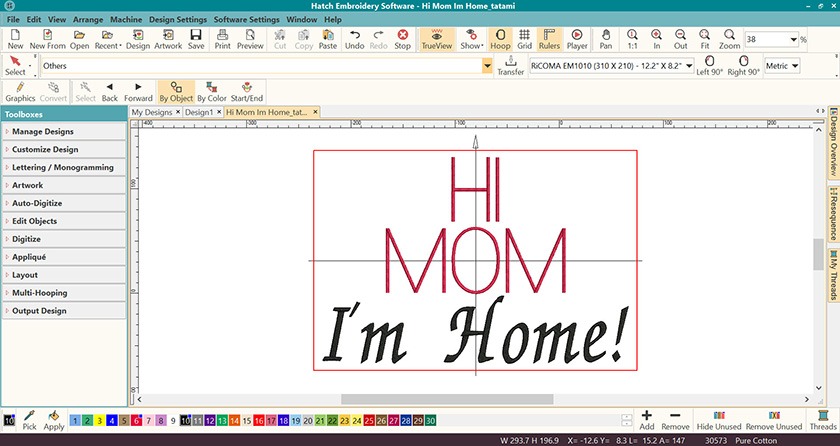
Task: Click the Transfer design icon
Action: point(510,66)
